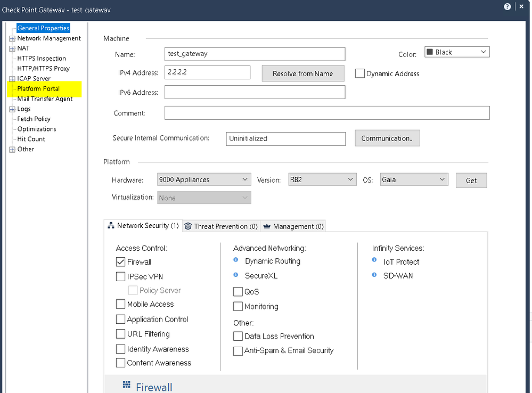Tick the Content Awareness checkbox

120,363
